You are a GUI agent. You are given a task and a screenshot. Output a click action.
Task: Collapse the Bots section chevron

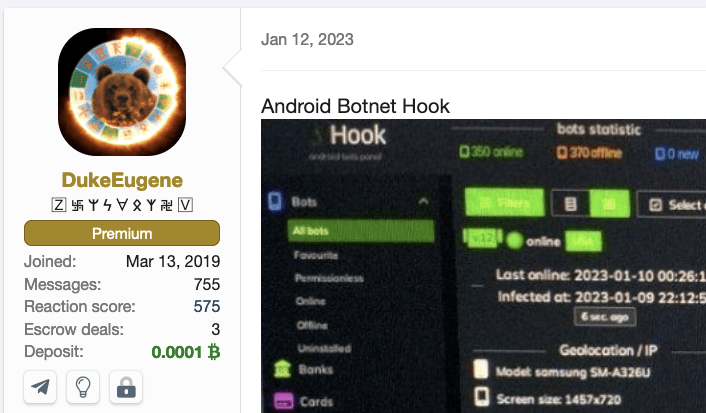[x=423, y=201]
